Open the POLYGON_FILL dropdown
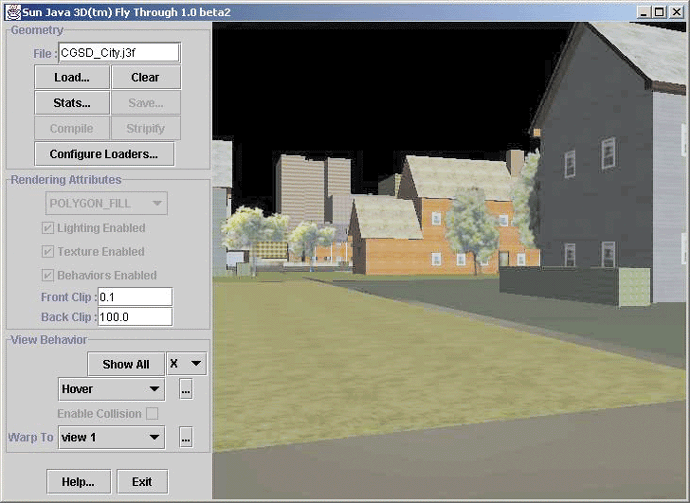Viewport: 690px width, 503px height. (105, 203)
